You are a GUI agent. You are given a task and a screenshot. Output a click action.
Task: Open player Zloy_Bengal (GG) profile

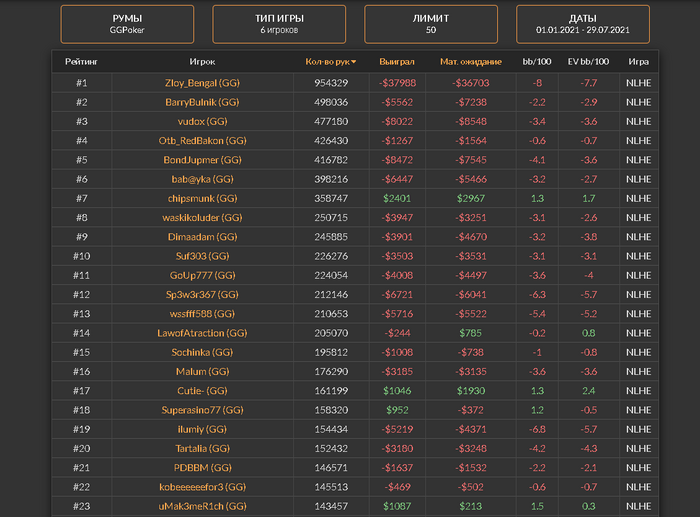click(202, 83)
